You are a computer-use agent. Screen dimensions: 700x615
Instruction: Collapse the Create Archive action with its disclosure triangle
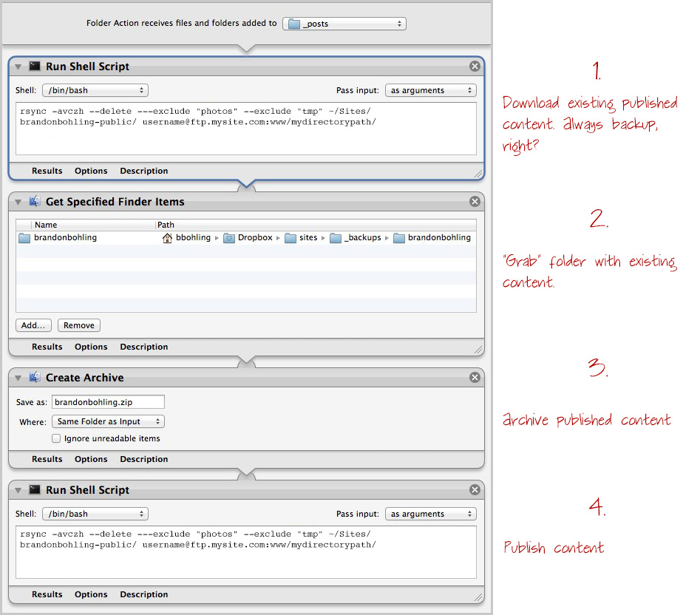point(17,377)
